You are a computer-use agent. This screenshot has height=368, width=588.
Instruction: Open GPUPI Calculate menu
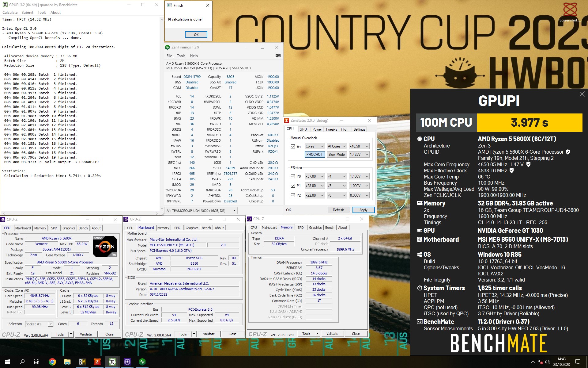[10, 13]
